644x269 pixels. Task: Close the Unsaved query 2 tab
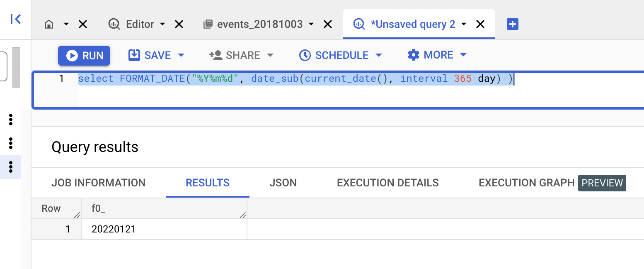480,24
